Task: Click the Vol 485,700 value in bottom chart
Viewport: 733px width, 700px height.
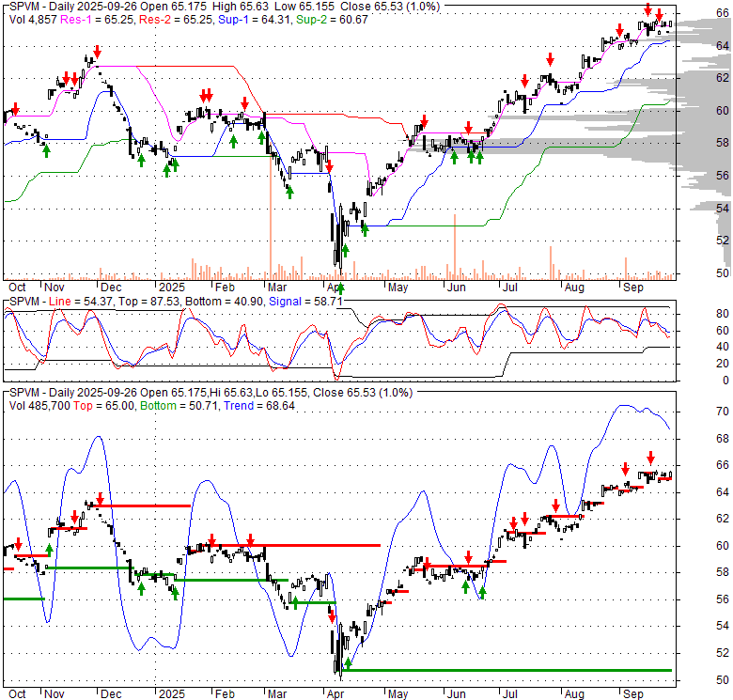Action: pyautogui.click(x=39, y=406)
